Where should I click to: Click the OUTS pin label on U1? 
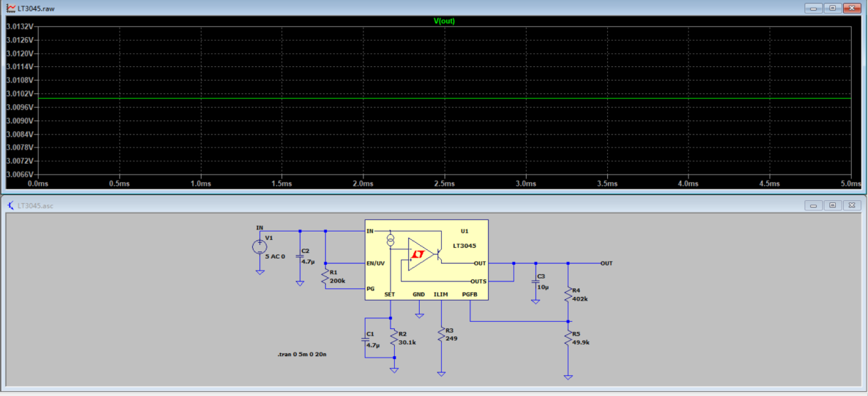tap(479, 281)
